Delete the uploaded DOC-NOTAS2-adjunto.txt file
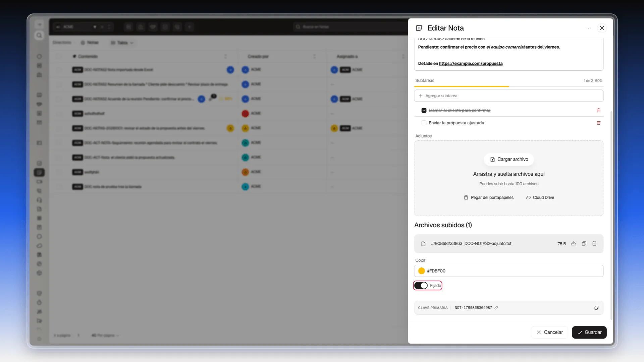Screen dimensions: 644x362 (594, 244)
